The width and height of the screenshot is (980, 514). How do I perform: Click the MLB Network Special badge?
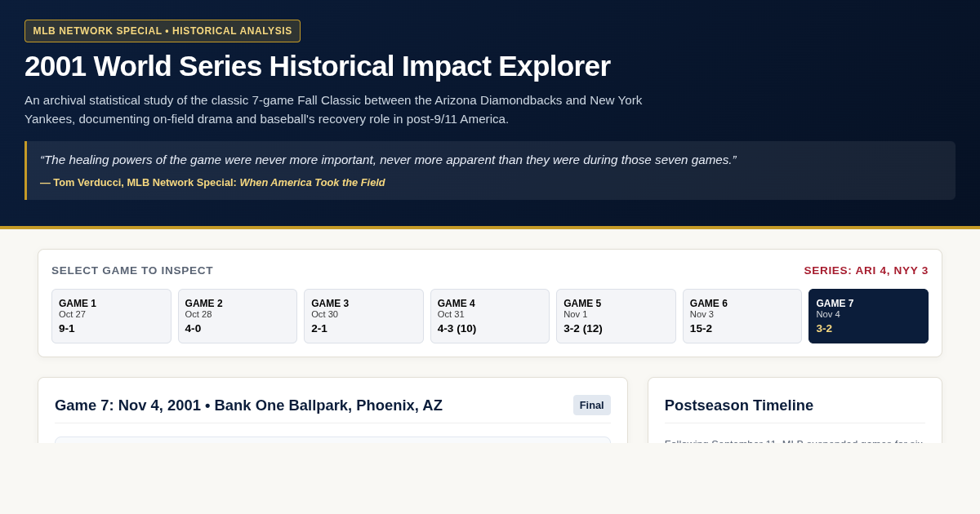(x=163, y=31)
